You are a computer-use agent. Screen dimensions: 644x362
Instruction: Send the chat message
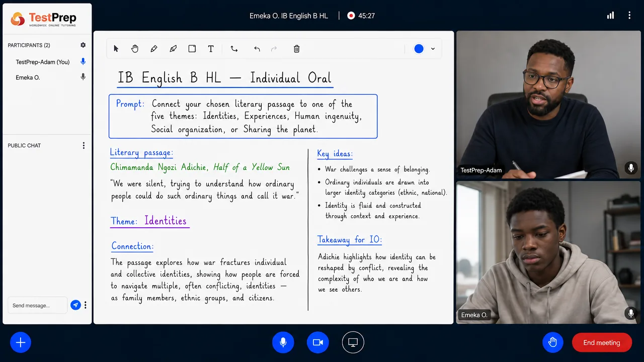75,305
